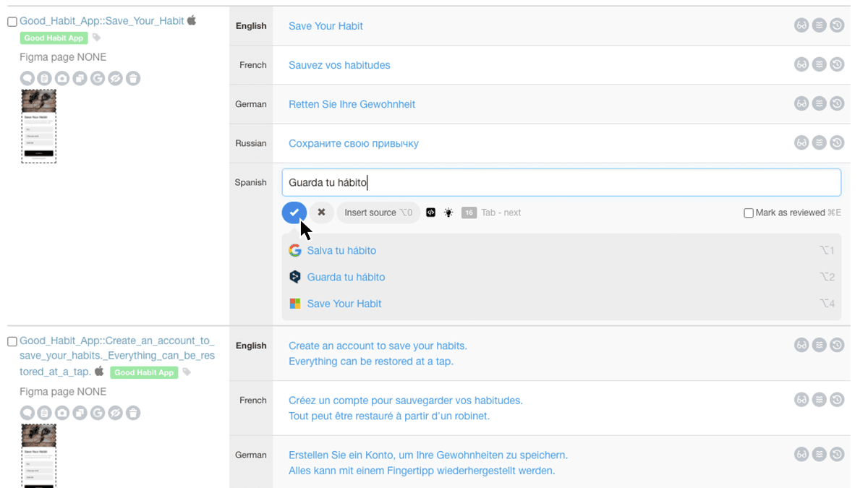Select the Save_Your_Habit key checkbox
The height and width of the screenshot is (488, 868).
click(12, 22)
